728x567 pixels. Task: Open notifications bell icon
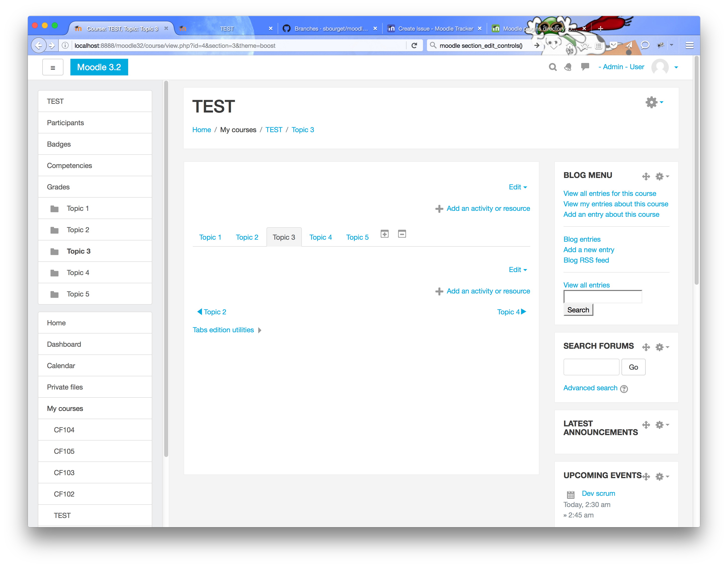pos(568,67)
